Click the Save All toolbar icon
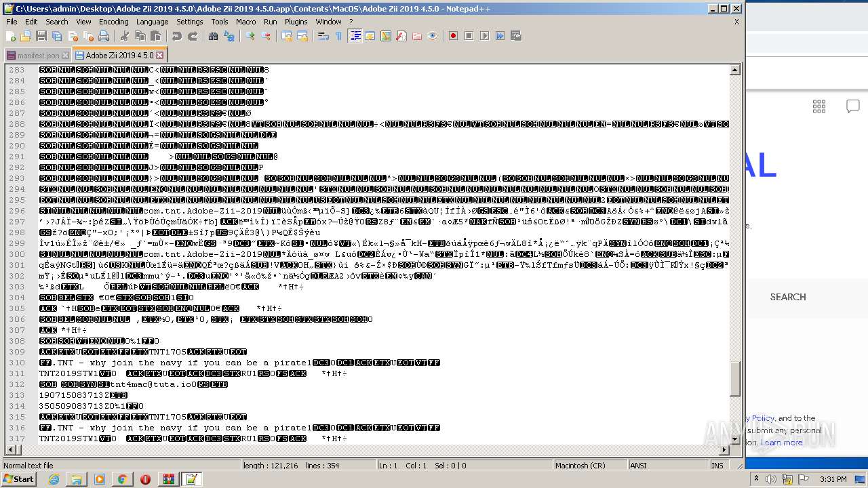Image resolution: width=868 pixels, height=488 pixels. click(x=57, y=36)
